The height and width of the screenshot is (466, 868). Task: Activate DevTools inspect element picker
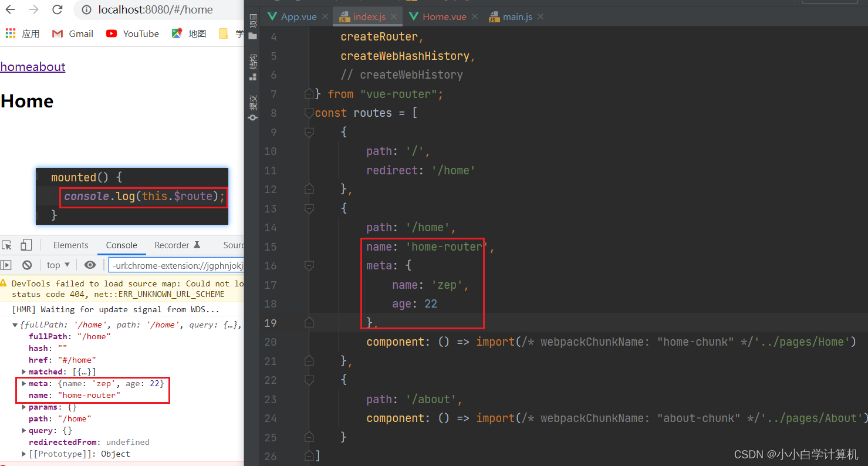click(7, 245)
